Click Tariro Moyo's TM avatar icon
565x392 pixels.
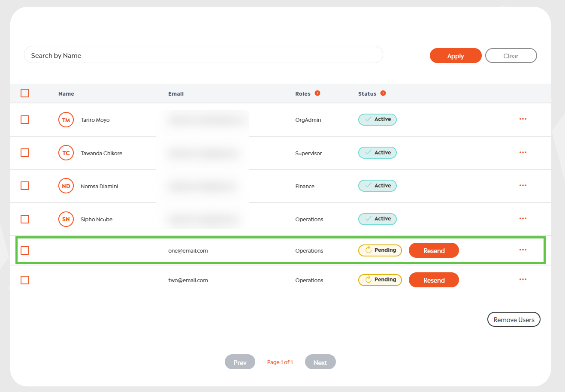(66, 120)
